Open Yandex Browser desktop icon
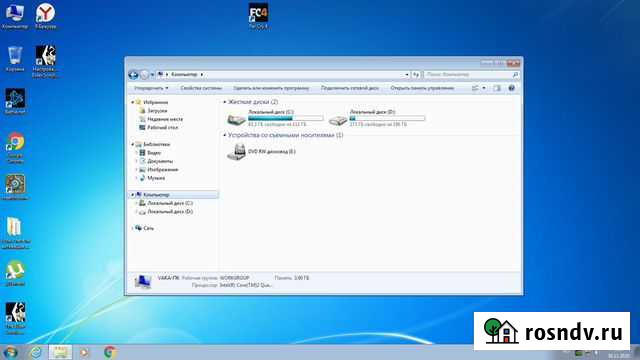Screen dimensions: 640x360 (45, 16)
